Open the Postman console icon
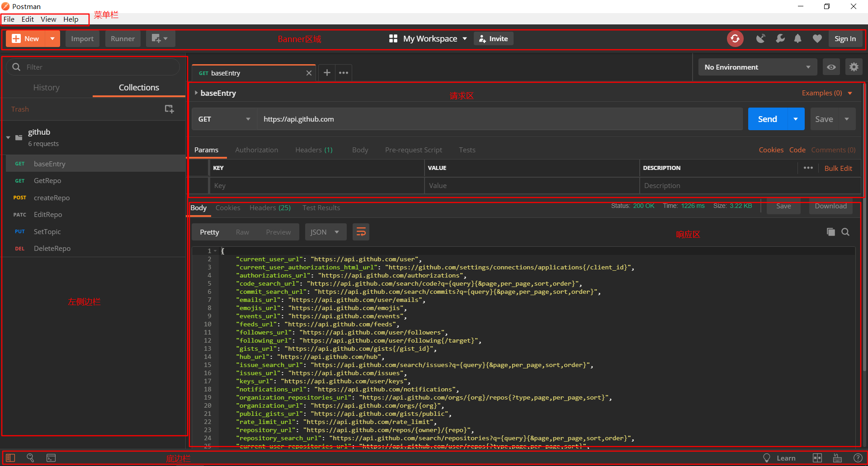 (x=51, y=458)
